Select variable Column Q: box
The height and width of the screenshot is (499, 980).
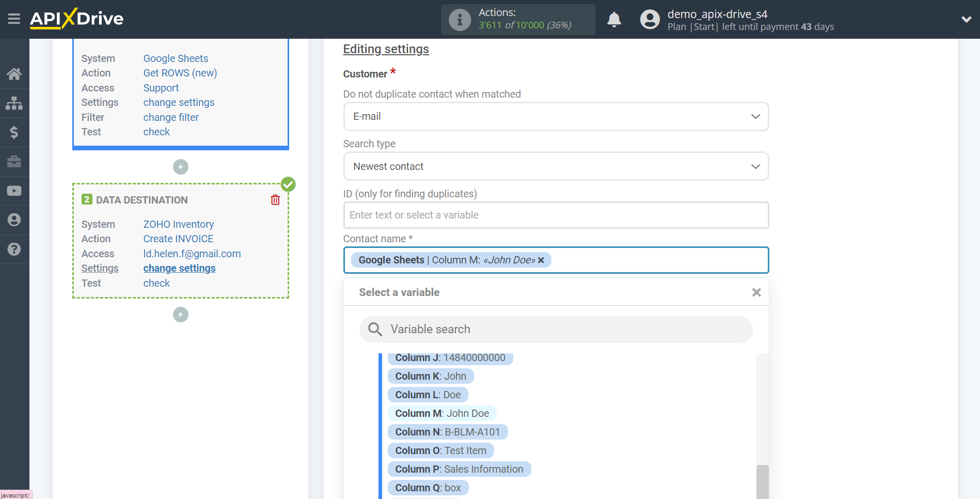tap(428, 488)
